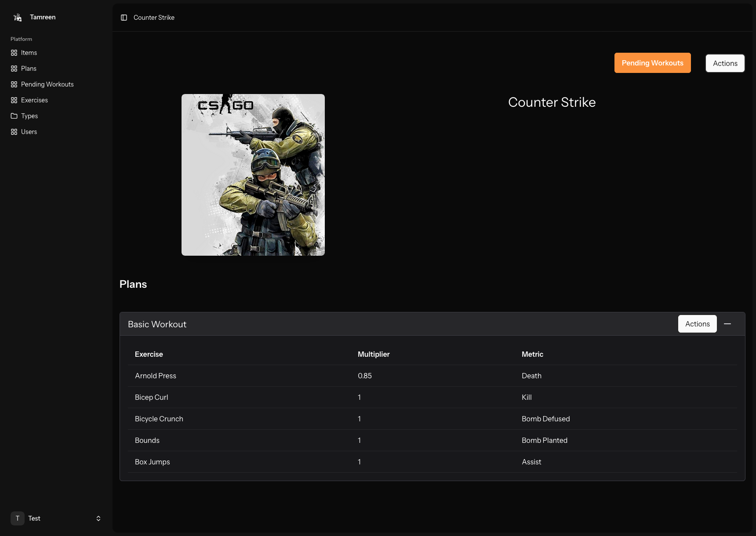
Task: Select the Bicycle Crunch row
Action: tap(433, 419)
